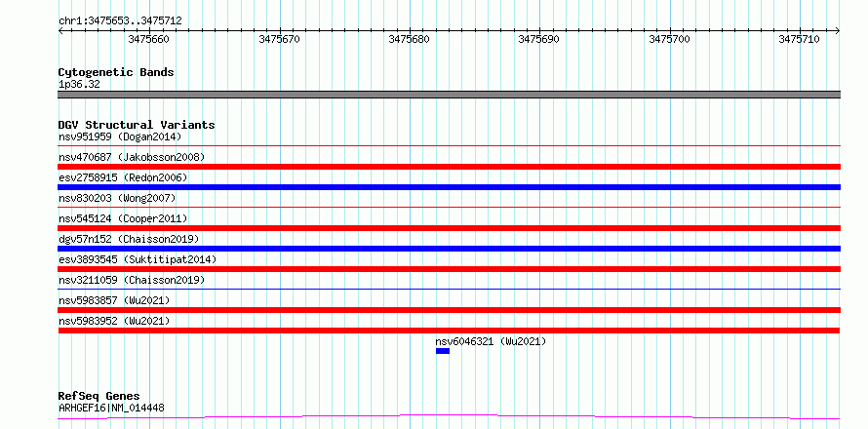Open variant nsv5983857 (Wu2021) label
This screenshot has width=868, height=429.
pos(114,300)
